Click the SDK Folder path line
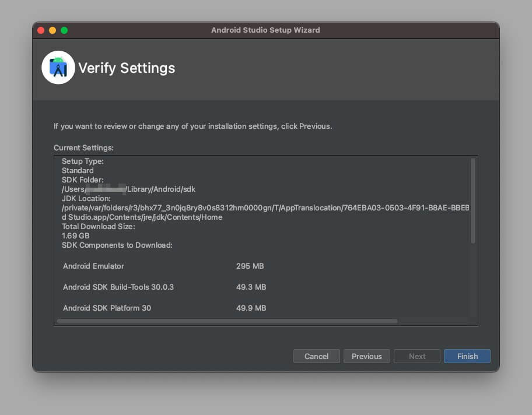This screenshot has width=532, height=415. point(128,189)
